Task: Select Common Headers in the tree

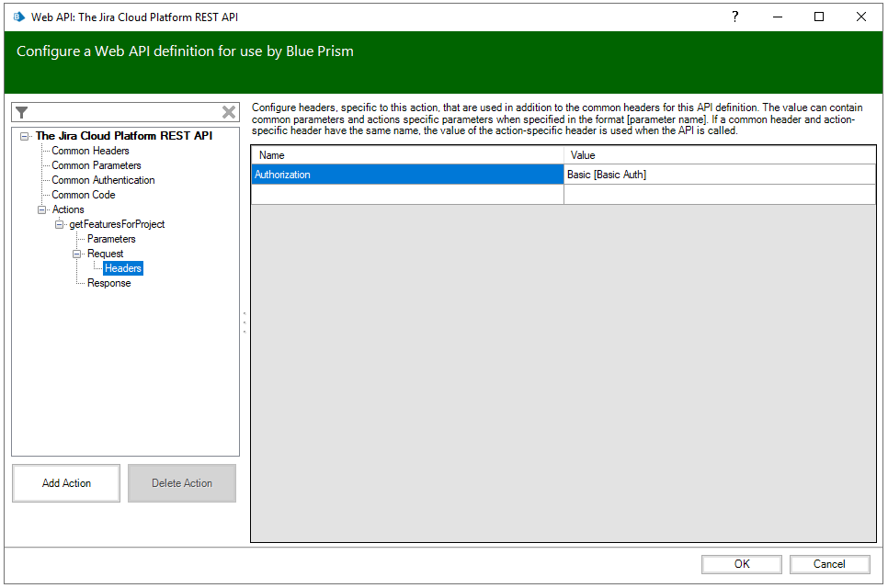Action: (x=90, y=151)
